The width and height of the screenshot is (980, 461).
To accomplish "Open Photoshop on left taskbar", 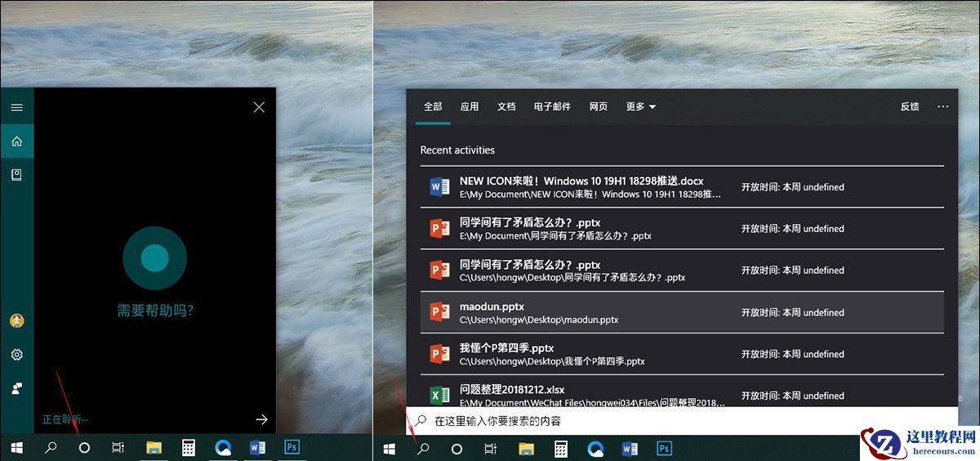I will (292, 448).
